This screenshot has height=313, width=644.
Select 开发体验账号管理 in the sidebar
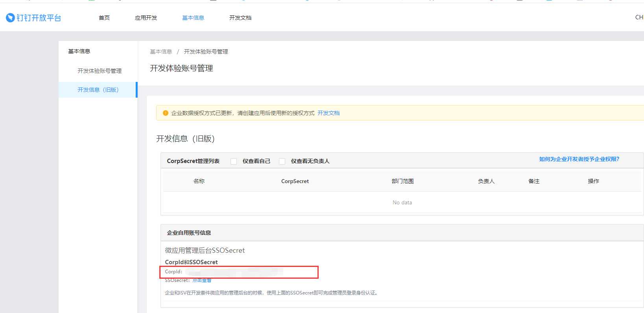[100, 71]
